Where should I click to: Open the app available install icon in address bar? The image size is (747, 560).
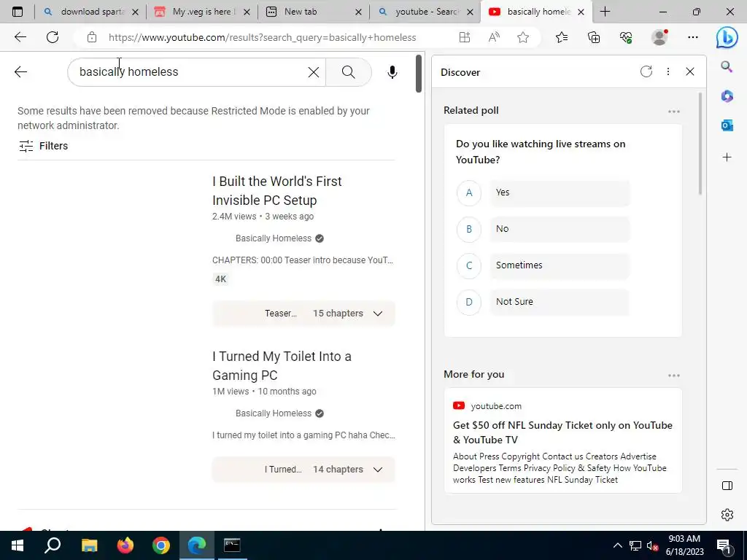coord(465,37)
